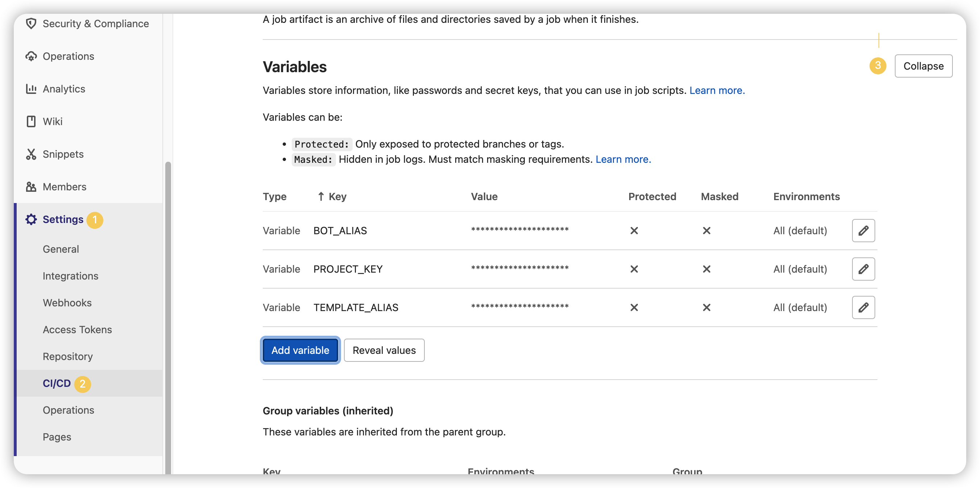The height and width of the screenshot is (488, 980).
Task: Select the Settings menu item
Action: [63, 219]
